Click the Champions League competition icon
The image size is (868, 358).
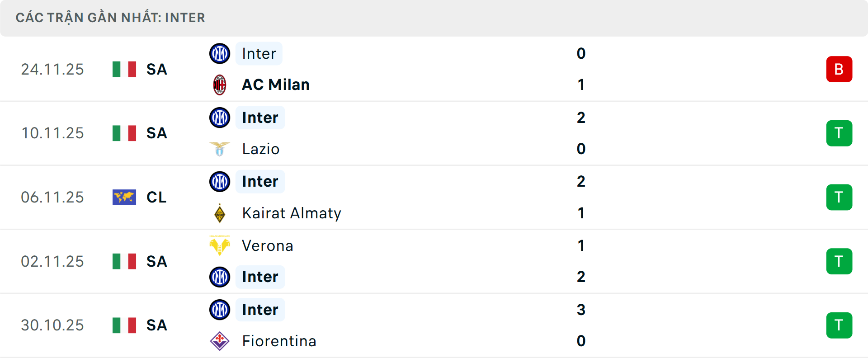pos(124,197)
